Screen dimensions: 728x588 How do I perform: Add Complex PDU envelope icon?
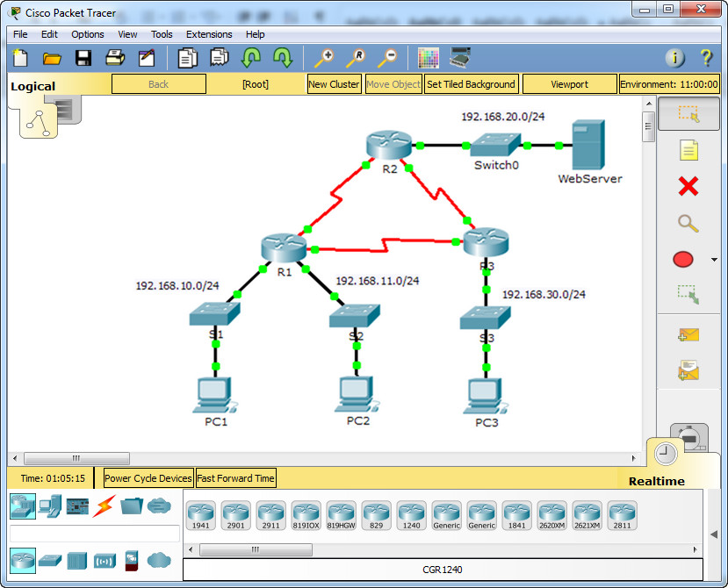point(688,371)
